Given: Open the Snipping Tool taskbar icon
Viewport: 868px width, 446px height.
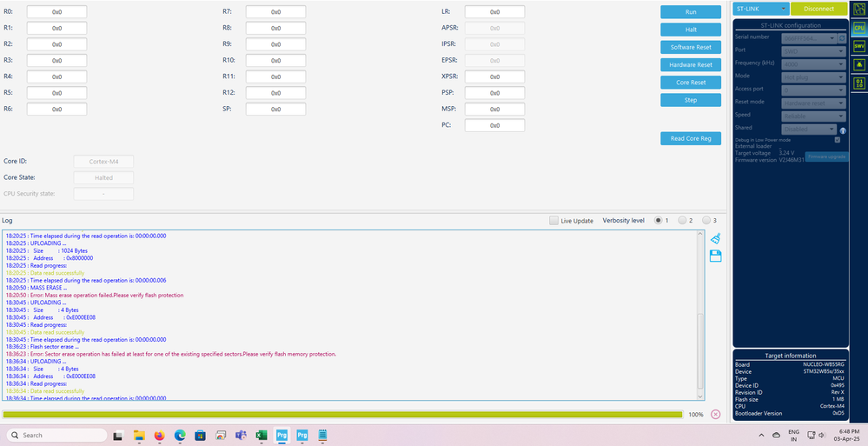Looking at the screenshot, I should (221, 436).
